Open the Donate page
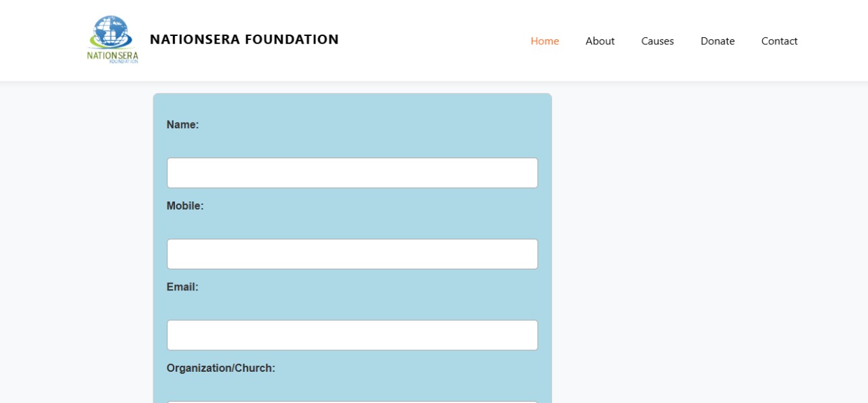 click(717, 41)
